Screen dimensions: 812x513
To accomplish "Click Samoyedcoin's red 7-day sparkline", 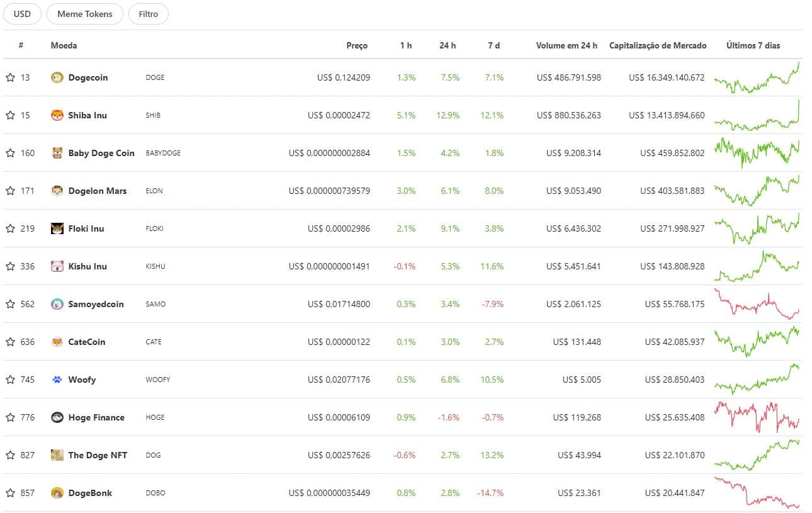I will click(757, 304).
